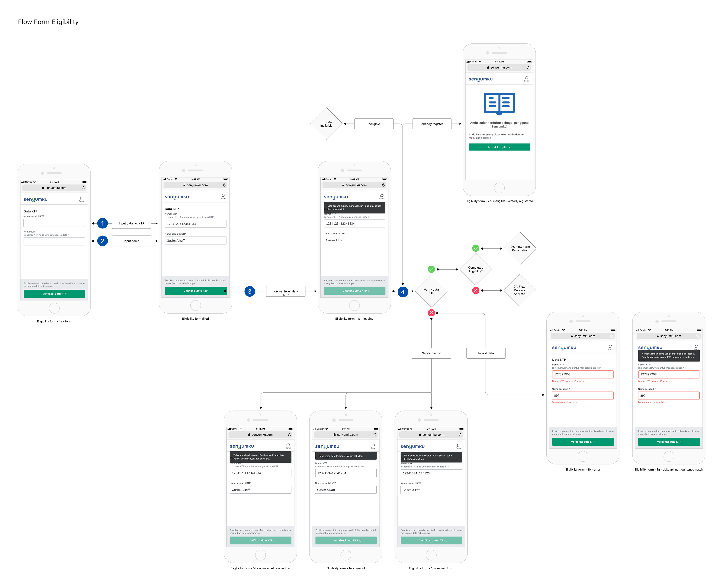The image size is (723, 588).
Task: Click the Invalid data box
Action: point(486,353)
